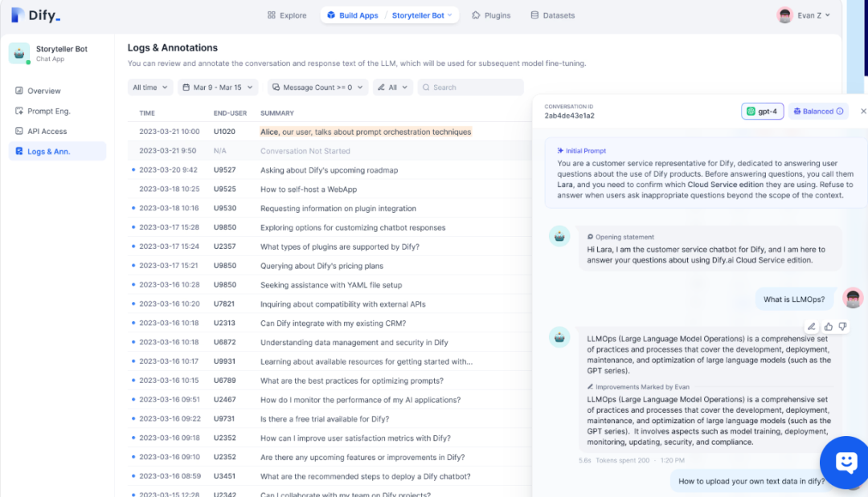Screen dimensions: 868x497
Task: Click the Evan Z profile avatar
Action: pyautogui.click(x=785, y=15)
